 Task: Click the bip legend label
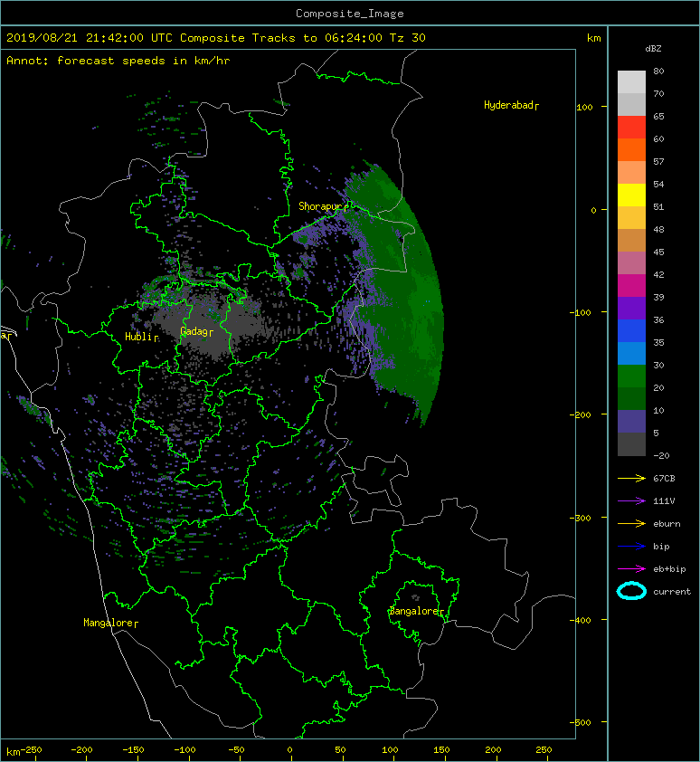point(661,547)
